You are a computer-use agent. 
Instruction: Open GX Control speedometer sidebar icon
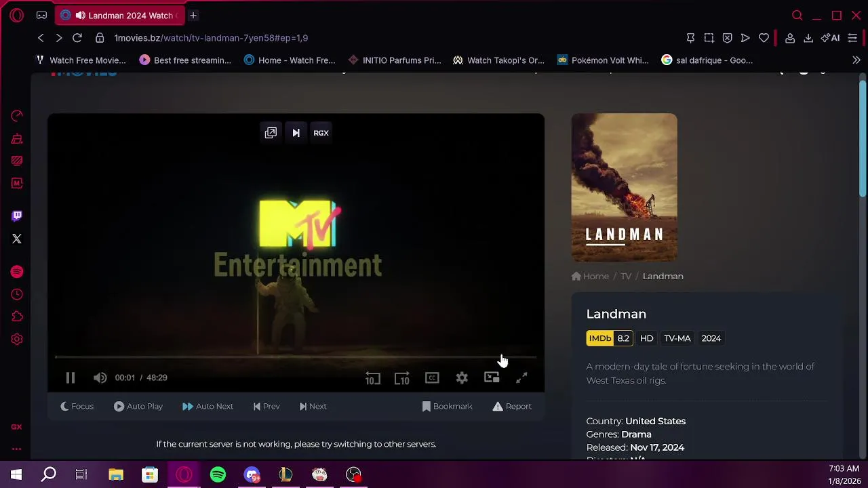click(x=17, y=116)
